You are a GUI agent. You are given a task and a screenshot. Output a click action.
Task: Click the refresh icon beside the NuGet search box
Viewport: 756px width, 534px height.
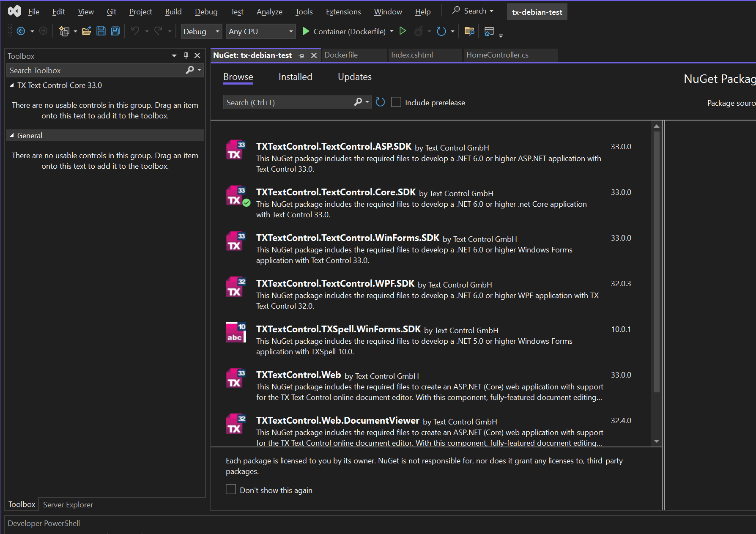(380, 102)
